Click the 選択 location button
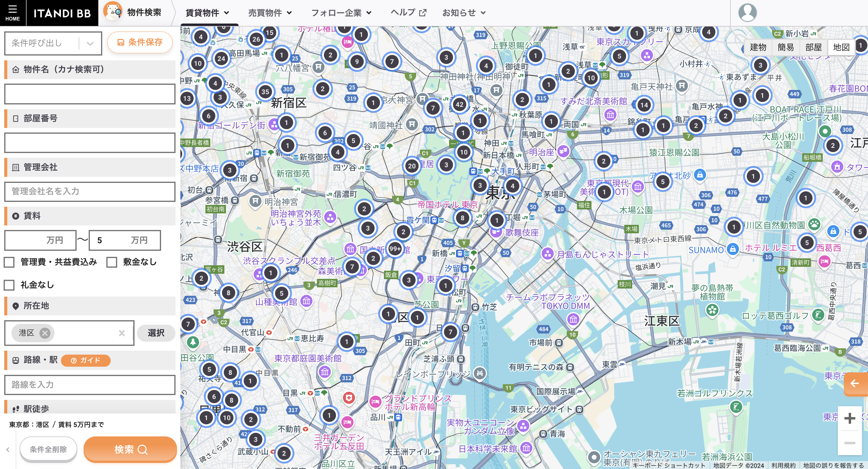Image resolution: width=868 pixels, height=469 pixels. [x=156, y=333]
